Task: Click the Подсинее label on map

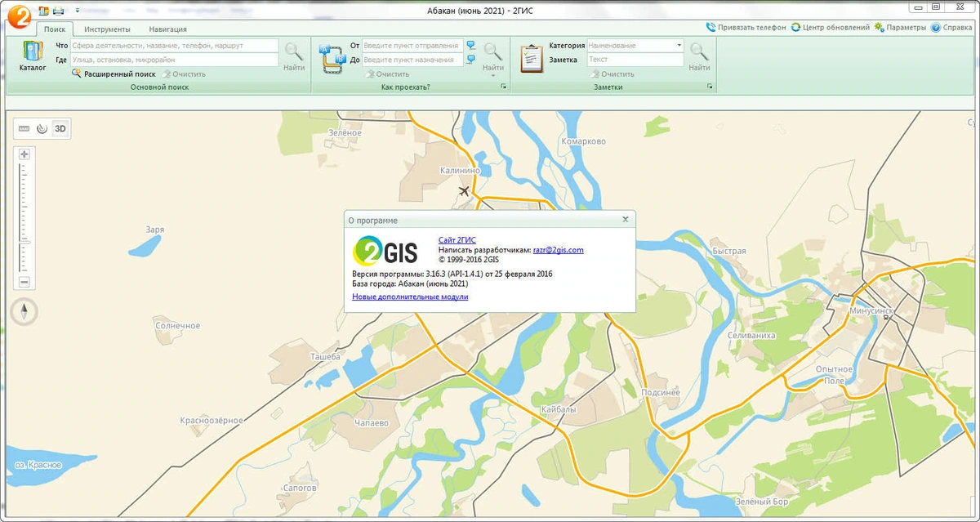Action: [661, 392]
